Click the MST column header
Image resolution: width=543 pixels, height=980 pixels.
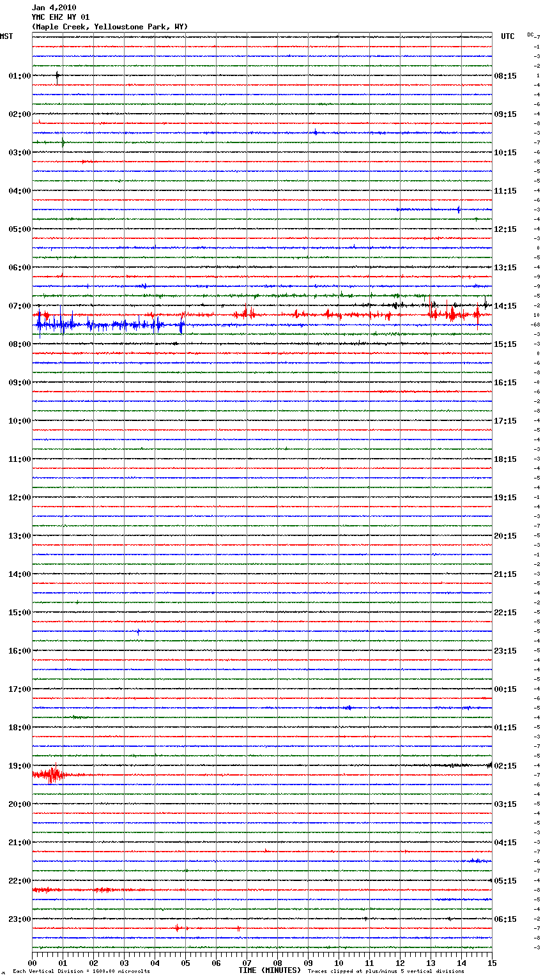point(6,36)
